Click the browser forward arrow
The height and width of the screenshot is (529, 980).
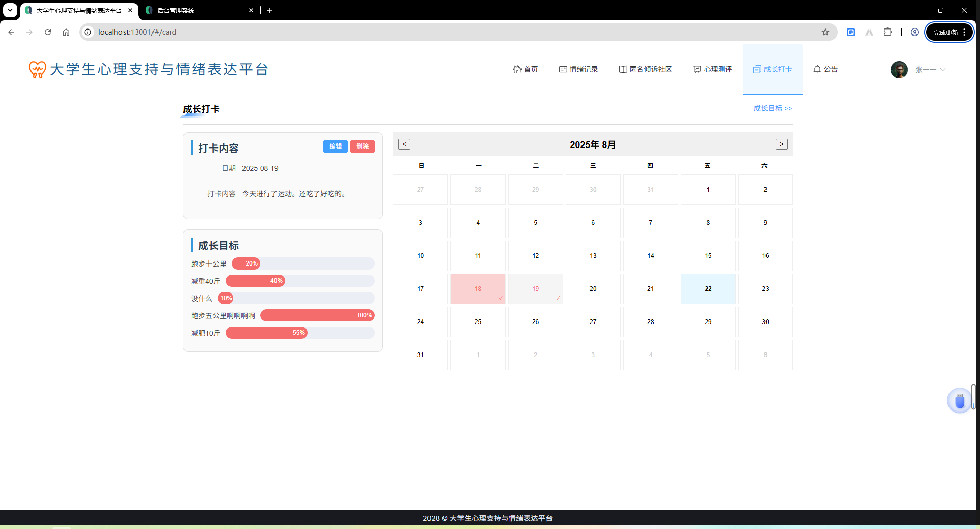coord(29,32)
